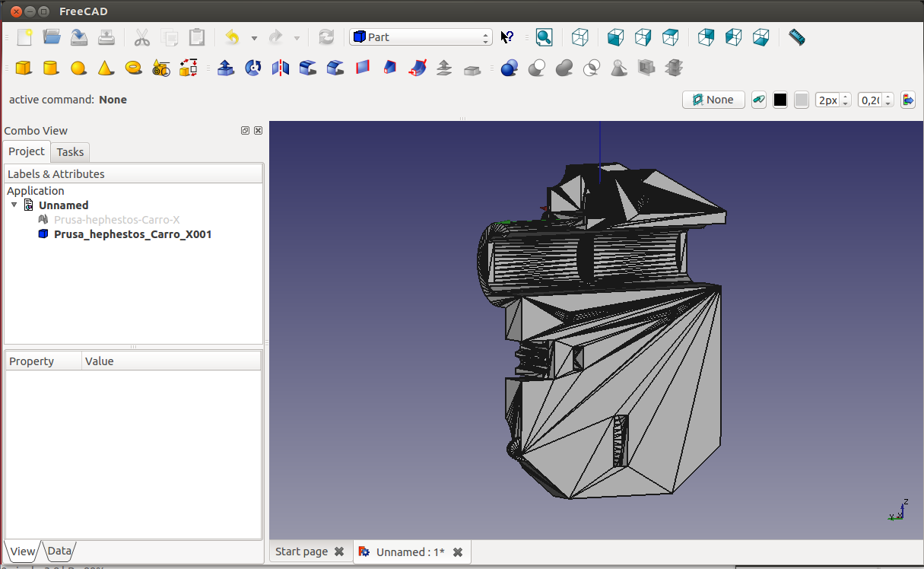
Task: Click the None working plane button
Action: point(713,100)
